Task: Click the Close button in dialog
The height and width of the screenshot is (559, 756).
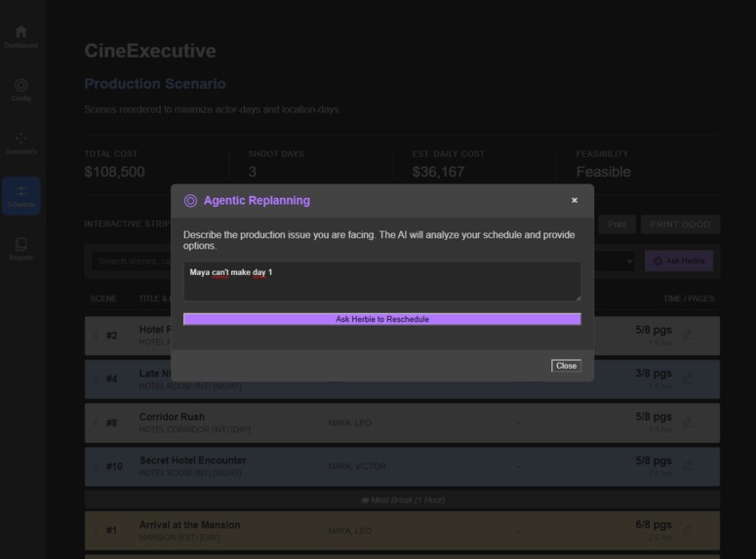Action: [x=566, y=366]
